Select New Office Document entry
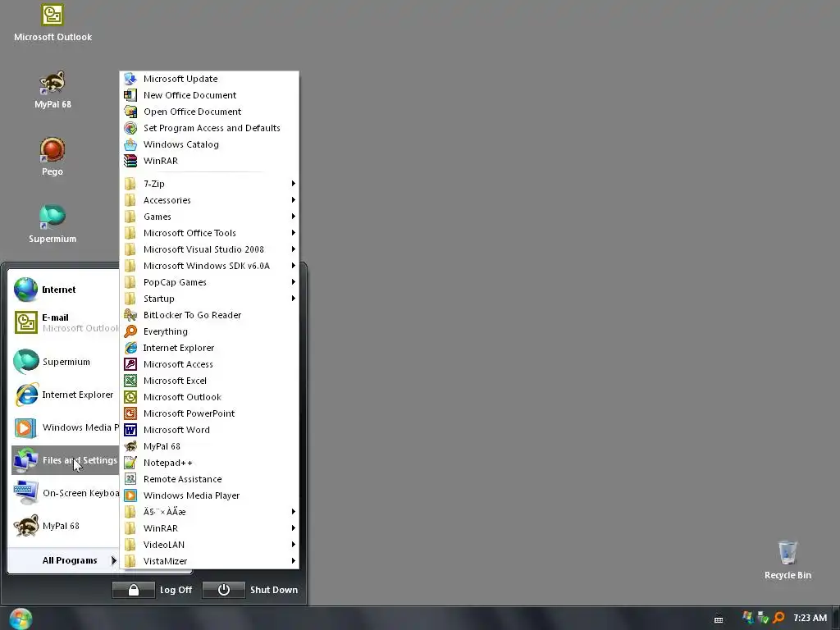Image resolution: width=840 pixels, height=630 pixels. [x=209, y=95]
